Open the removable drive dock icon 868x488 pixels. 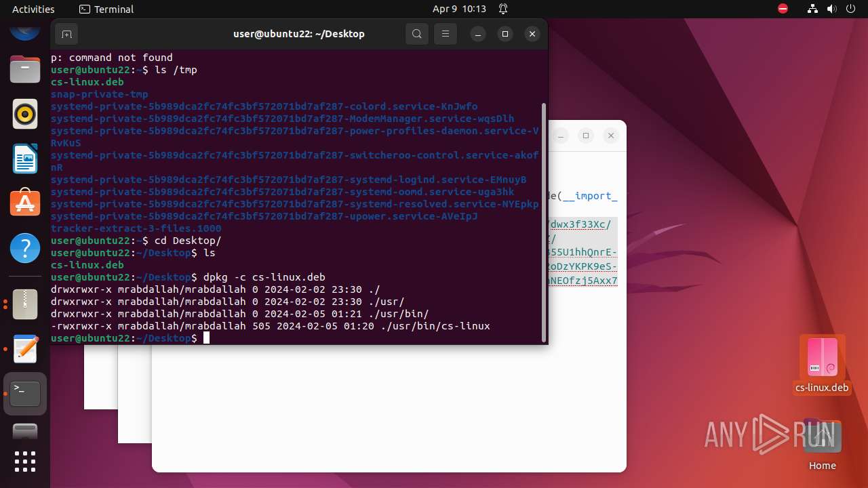click(25, 432)
